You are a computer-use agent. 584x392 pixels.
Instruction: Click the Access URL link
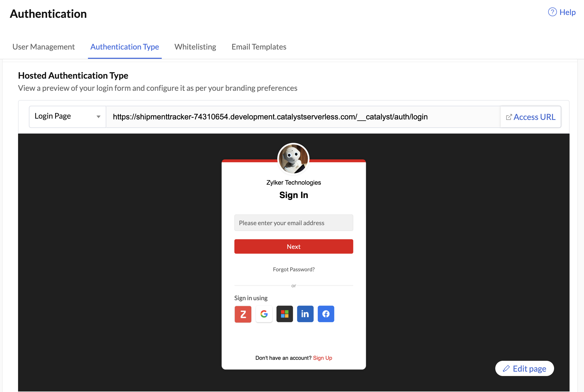531,116
